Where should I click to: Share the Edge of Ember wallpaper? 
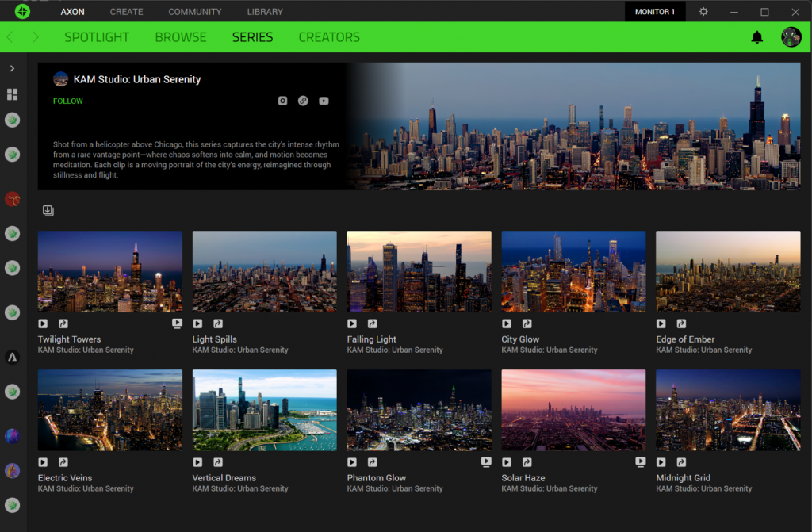point(681,323)
